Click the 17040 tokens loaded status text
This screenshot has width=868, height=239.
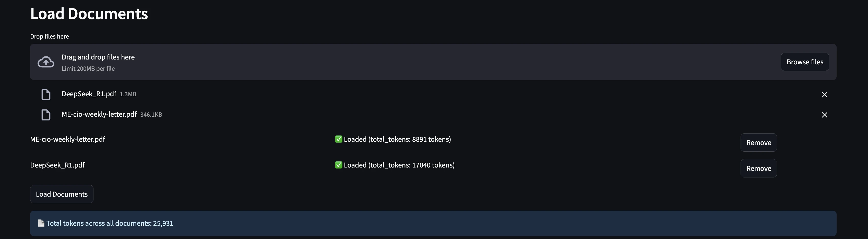click(x=399, y=165)
